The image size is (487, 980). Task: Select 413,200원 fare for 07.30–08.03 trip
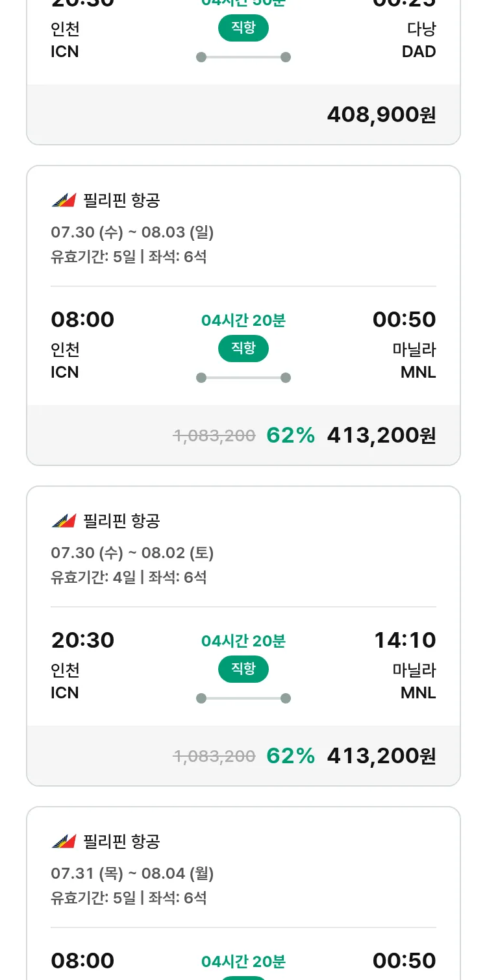[381, 435]
